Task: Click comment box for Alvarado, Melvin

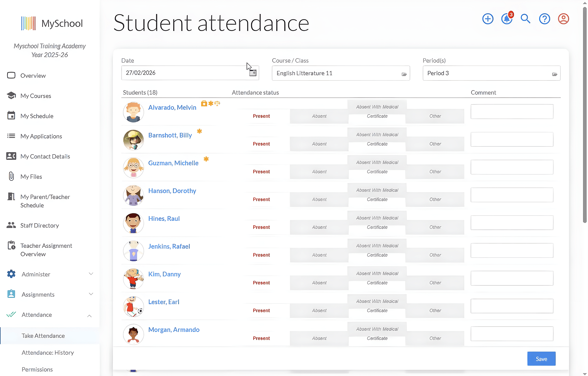Action: [x=512, y=112]
